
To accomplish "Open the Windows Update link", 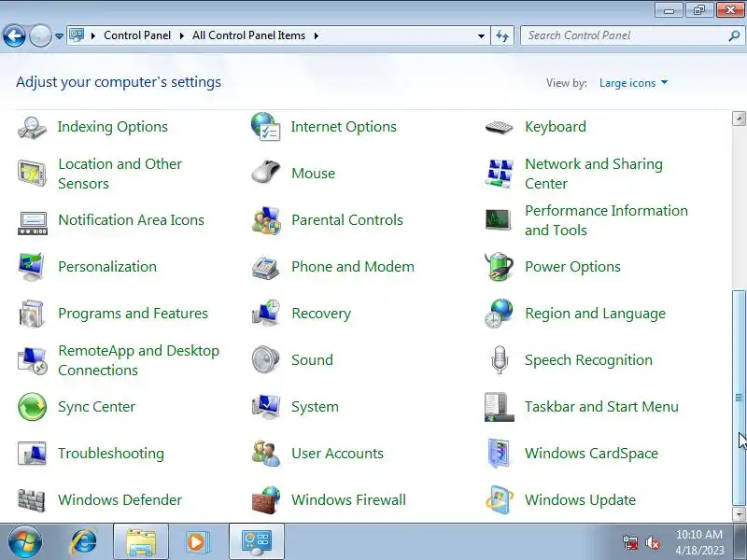I will tap(580, 500).
